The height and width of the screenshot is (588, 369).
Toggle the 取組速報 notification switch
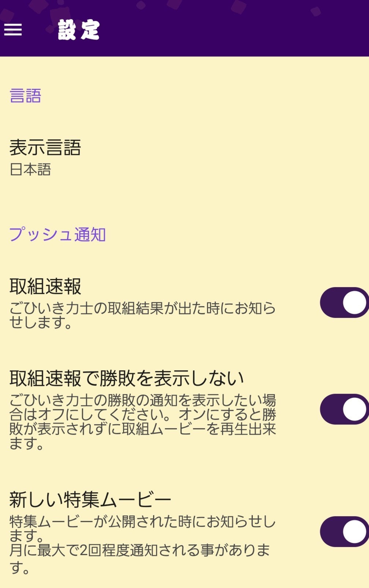click(x=344, y=302)
